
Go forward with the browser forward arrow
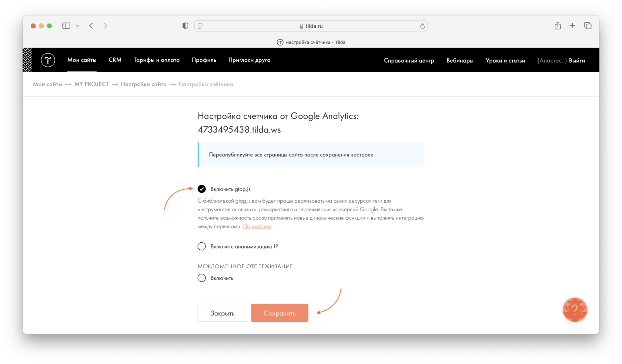point(106,26)
